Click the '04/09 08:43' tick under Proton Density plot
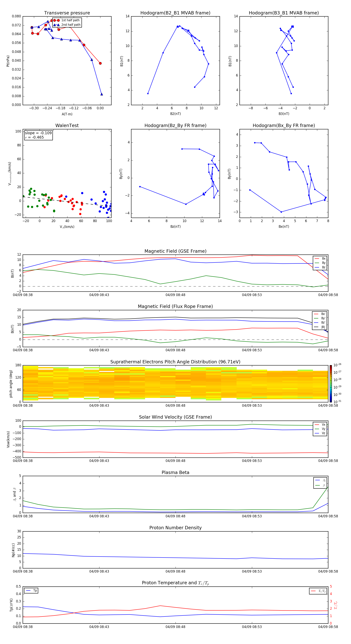Screen dimensions: 351x644 (x=99, y=571)
